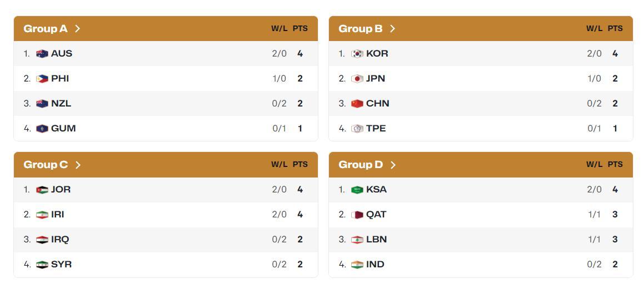
Task: Click the Korea flag icon
Action: 357,54
